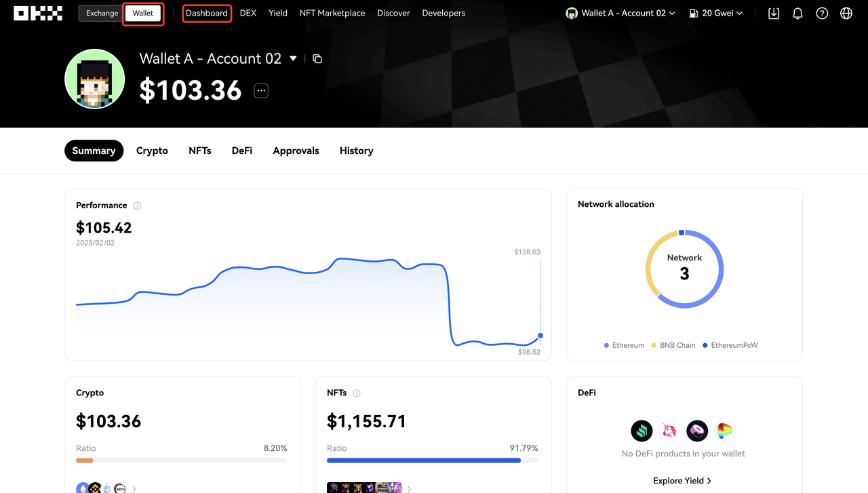Click the Explore Yield link
The height and width of the screenshot is (493, 868).
coord(682,481)
